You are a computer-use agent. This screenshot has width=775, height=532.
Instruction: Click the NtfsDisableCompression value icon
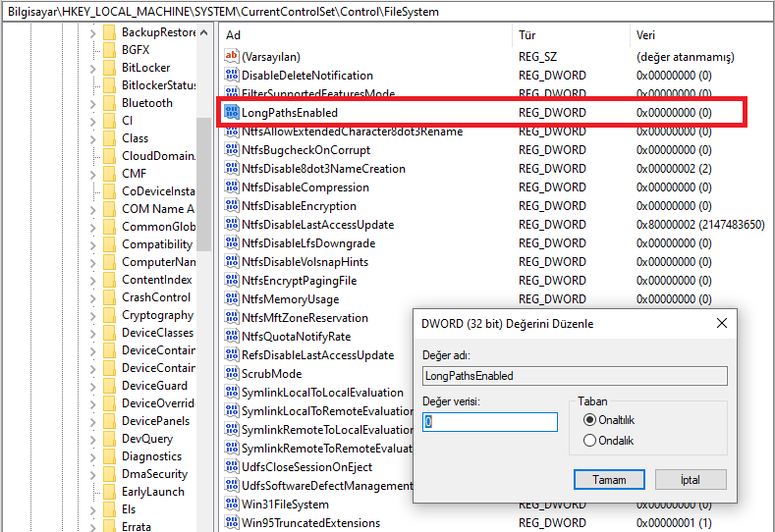233,187
